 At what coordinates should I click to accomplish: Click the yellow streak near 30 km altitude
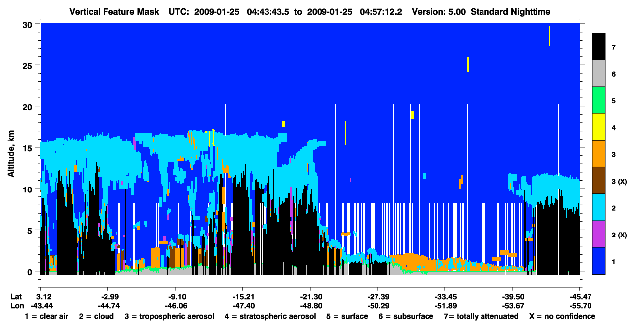pos(549,36)
